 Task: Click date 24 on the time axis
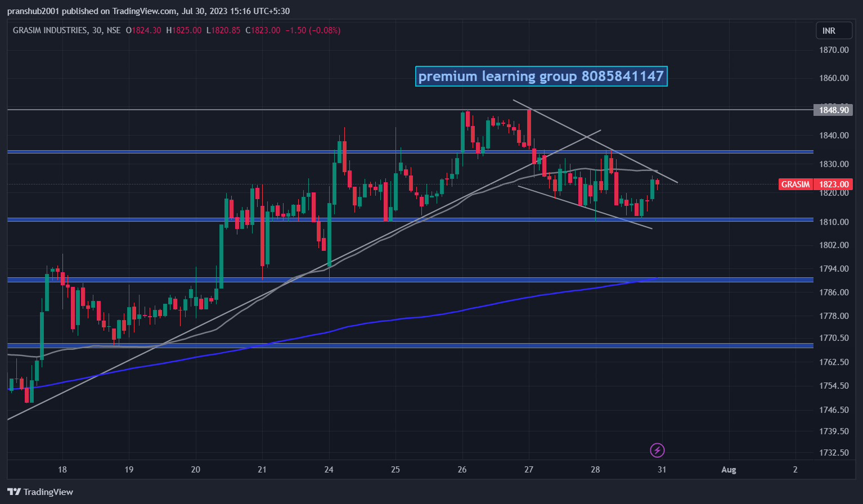tap(329, 469)
